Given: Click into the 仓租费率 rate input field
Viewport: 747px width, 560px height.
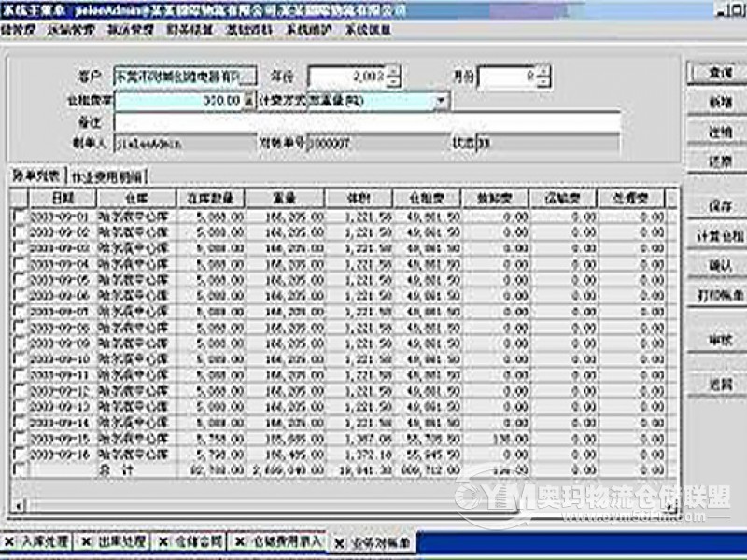Looking at the screenshot, I should (x=179, y=101).
